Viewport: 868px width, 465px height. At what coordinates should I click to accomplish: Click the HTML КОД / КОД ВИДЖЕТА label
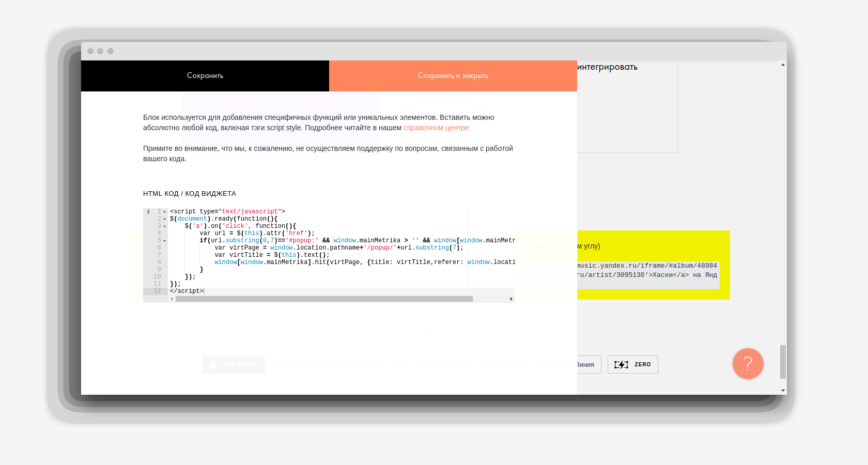[190, 194]
